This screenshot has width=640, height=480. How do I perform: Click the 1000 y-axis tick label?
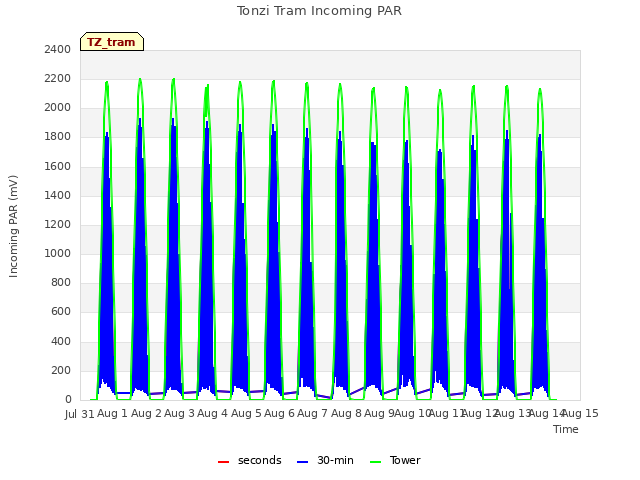click(58, 253)
